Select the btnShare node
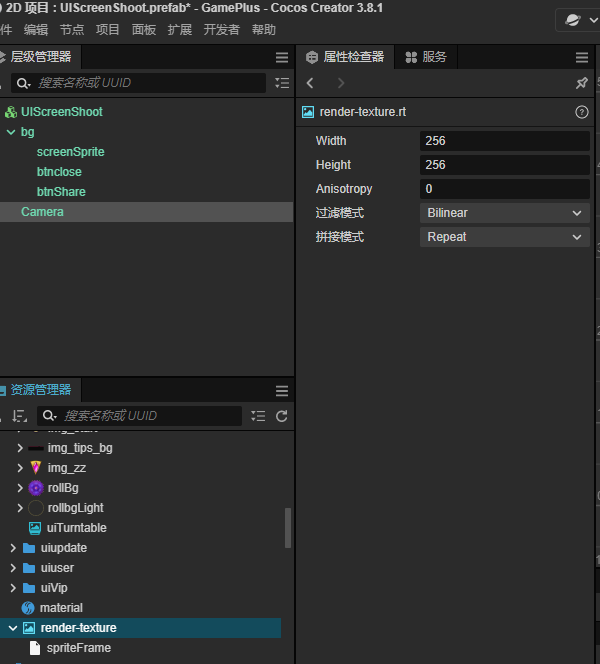Viewport: 600px width, 664px height. (x=61, y=192)
